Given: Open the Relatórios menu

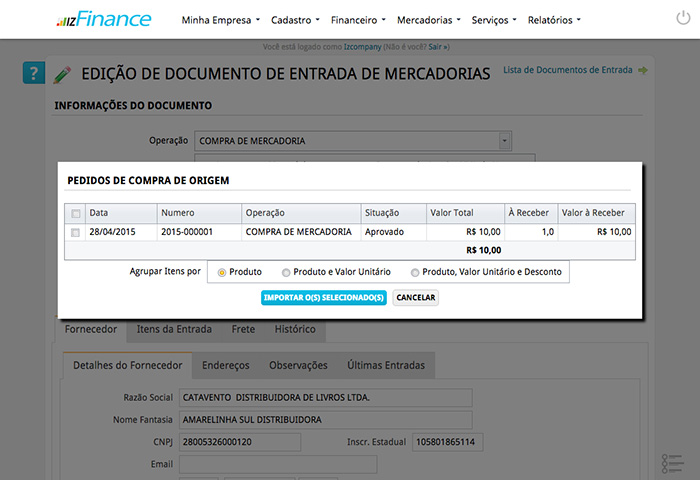Looking at the screenshot, I should pyautogui.click(x=553, y=20).
